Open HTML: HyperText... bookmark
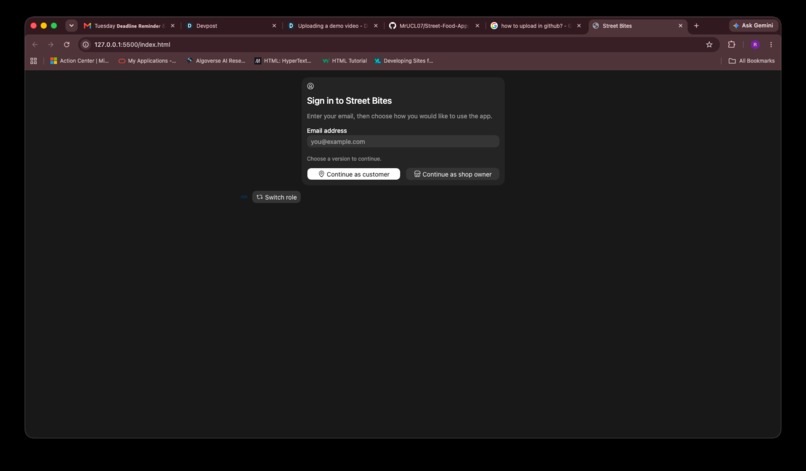 click(x=283, y=61)
